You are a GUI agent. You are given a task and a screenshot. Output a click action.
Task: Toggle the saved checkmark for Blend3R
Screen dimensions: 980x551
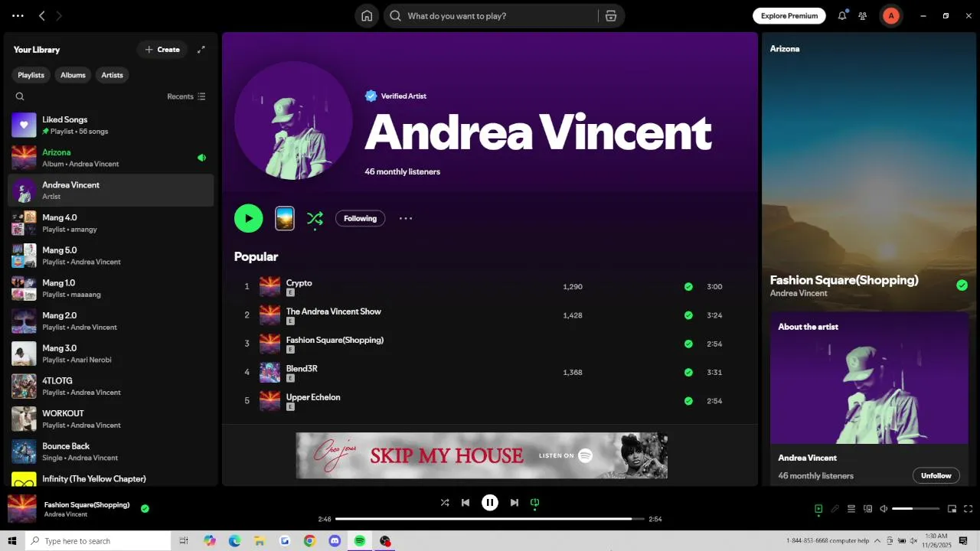pos(688,373)
